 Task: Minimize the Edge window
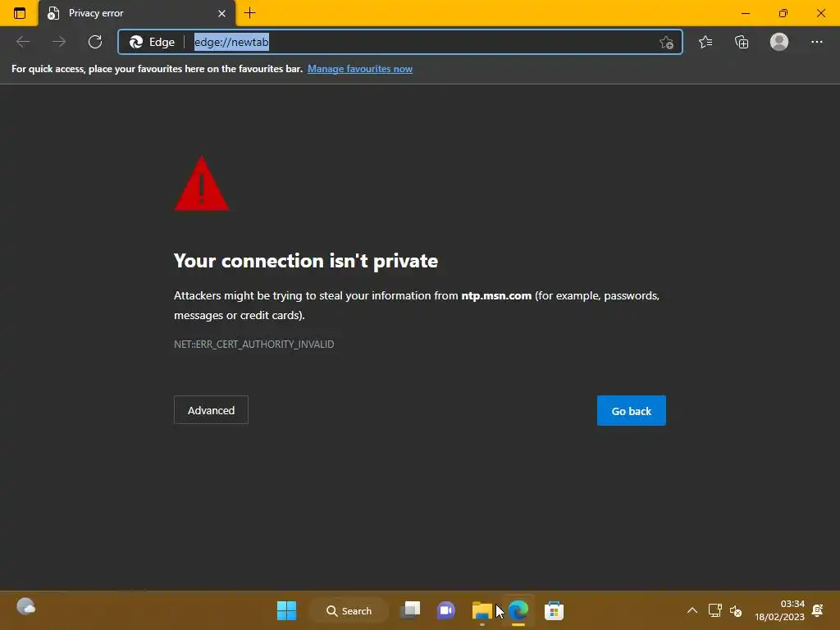coord(746,13)
